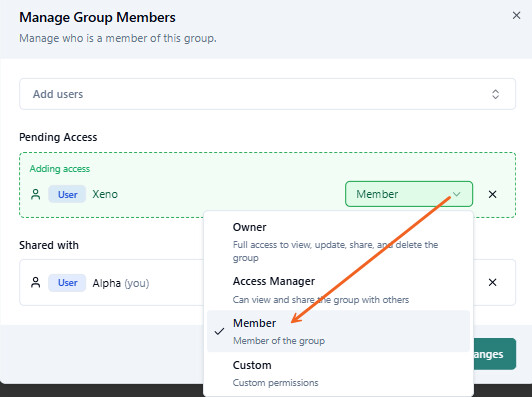
Task: Click the Add users combo box
Action: (x=267, y=94)
